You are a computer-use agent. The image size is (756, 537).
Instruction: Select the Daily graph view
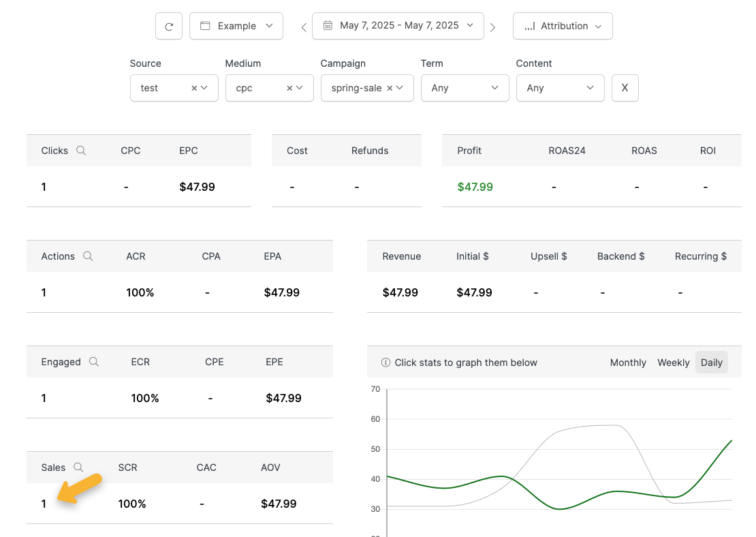tap(711, 363)
